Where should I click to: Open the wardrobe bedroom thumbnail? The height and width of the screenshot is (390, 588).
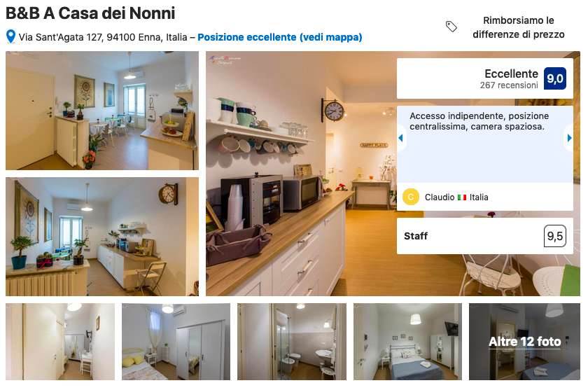(176, 342)
